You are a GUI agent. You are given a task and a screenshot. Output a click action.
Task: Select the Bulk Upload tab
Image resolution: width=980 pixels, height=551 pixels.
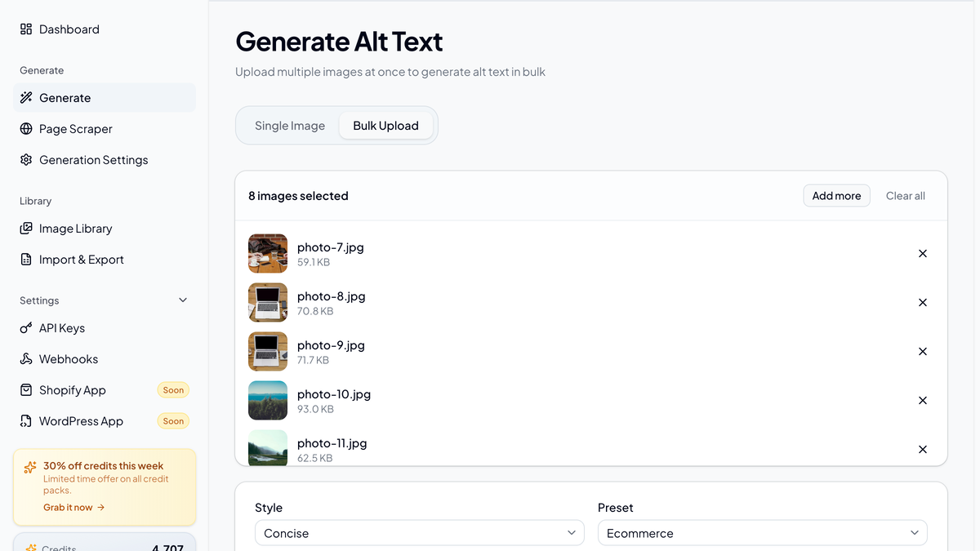tap(385, 126)
